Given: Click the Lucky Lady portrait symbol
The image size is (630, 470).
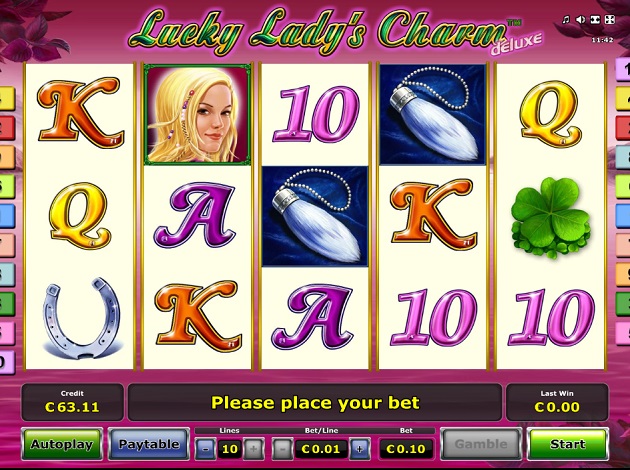Looking at the screenshot, I should [197, 114].
